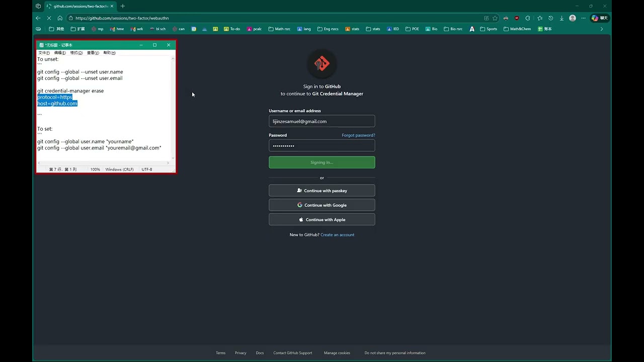Open Notepad 编辑(E) menu
The width and height of the screenshot is (644, 362).
(60, 53)
